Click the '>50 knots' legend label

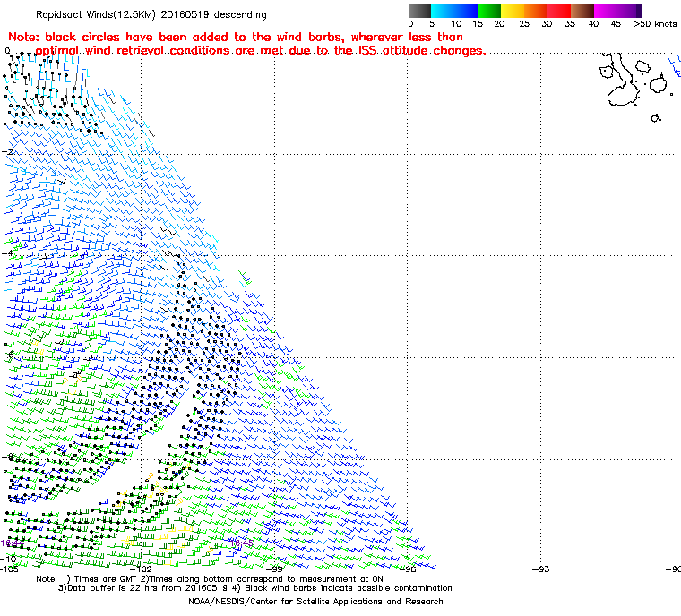655,24
